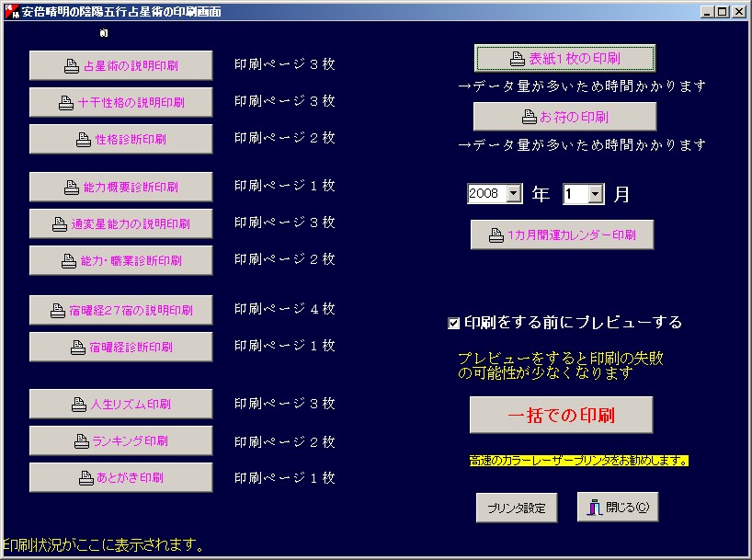This screenshot has width=752, height=560.
Task: Click printer icon on あとがき印刷 button
Action: click(x=85, y=478)
